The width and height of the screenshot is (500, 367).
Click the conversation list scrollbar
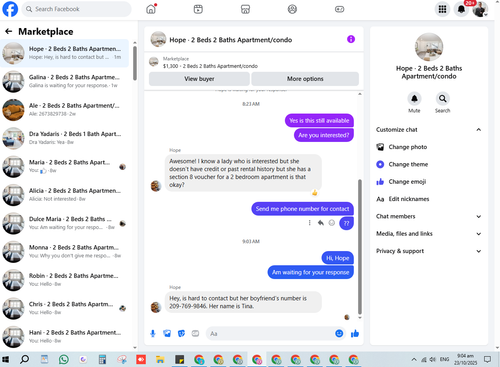(135, 63)
